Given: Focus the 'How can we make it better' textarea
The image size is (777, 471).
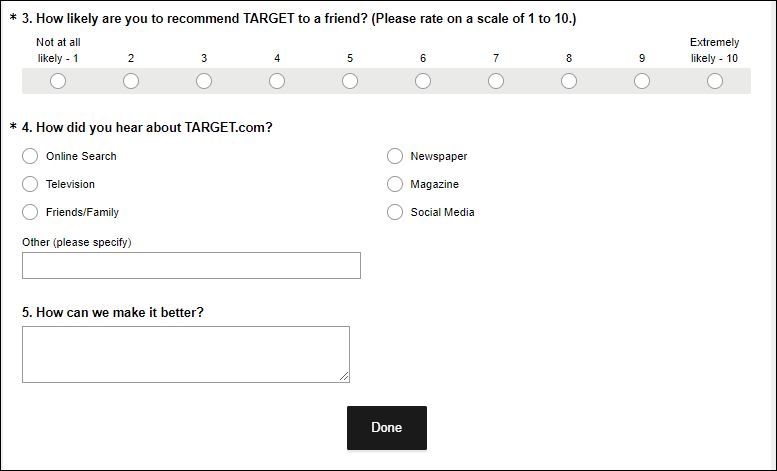Looking at the screenshot, I should [x=185, y=354].
